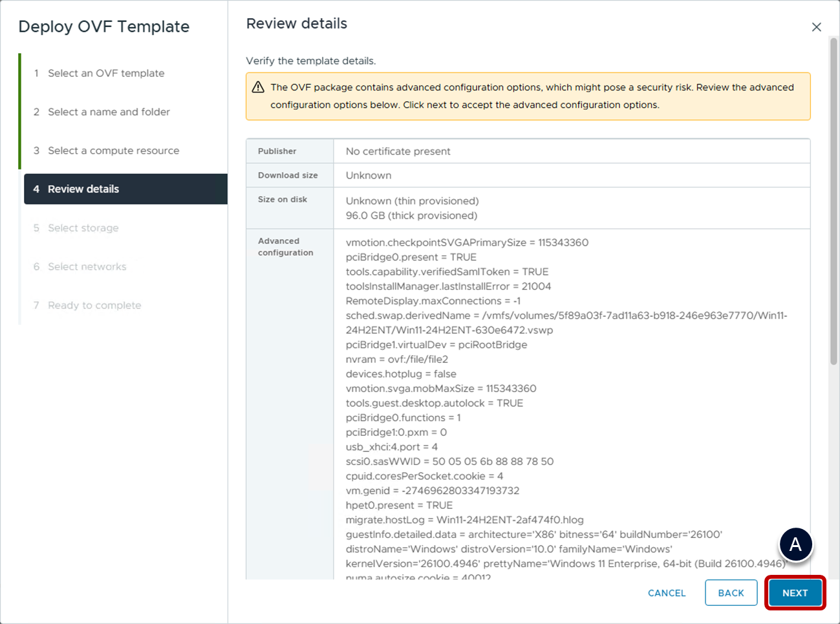Click the warning triangle icon in banner
Screen dimensions: 840x624
pos(258,87)
